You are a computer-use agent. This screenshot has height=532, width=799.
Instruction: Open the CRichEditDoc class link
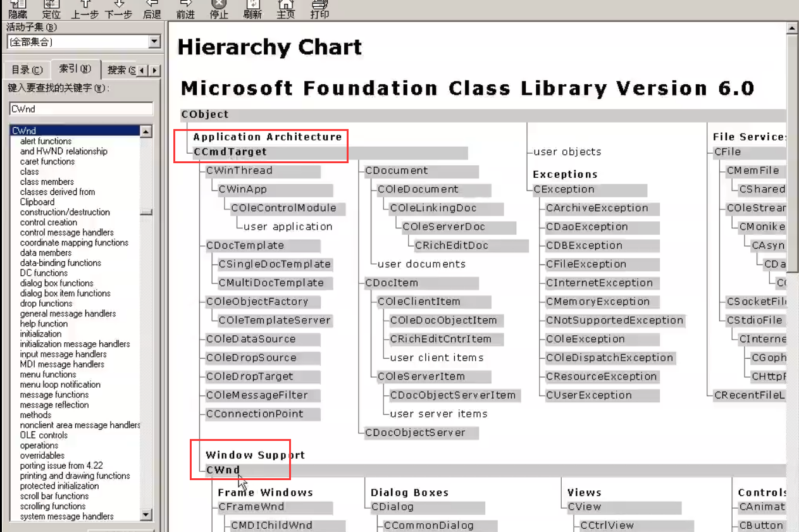tap(452, 245)
